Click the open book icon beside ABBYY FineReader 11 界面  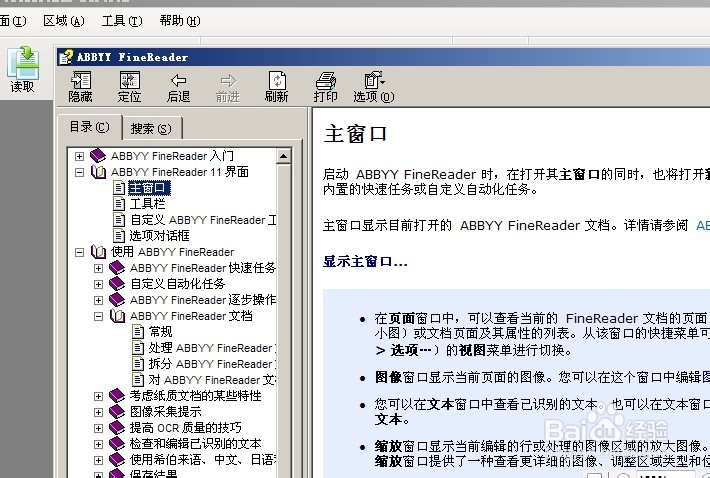pos(98,172)
